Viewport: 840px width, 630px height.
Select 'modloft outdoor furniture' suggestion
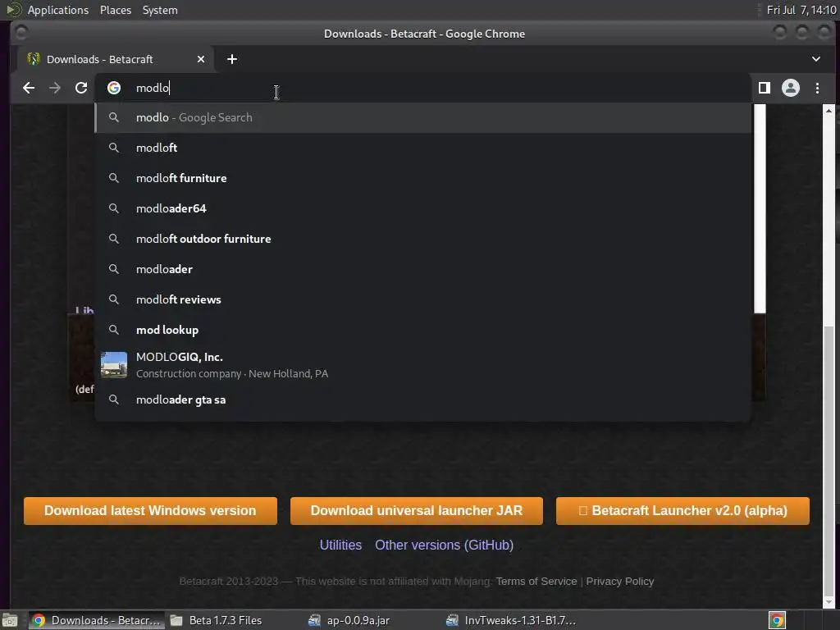(x=423, y=239)
